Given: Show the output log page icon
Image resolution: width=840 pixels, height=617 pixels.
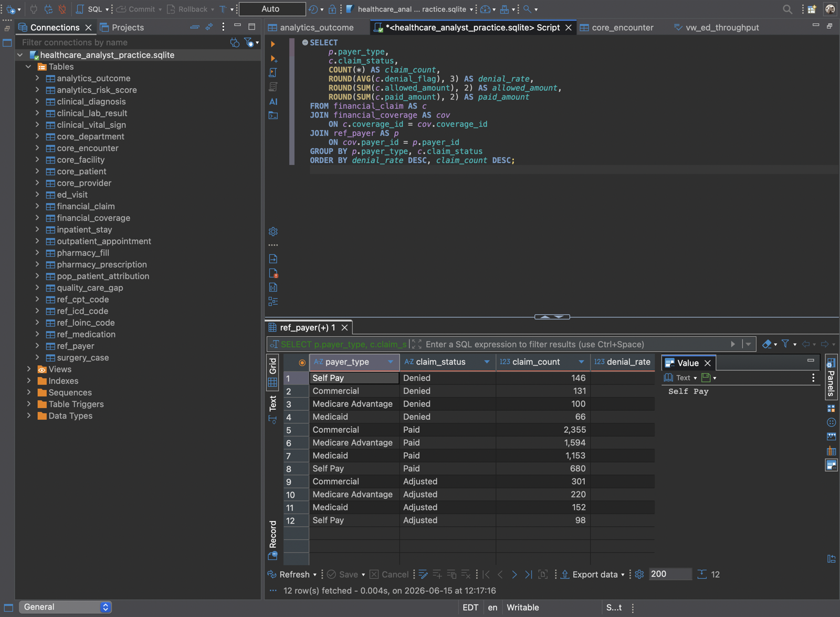Looking at the screenshot, I should [x=273, y=259].
